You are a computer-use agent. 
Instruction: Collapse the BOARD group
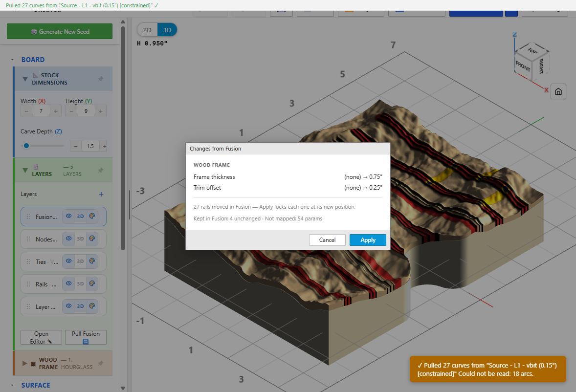[12, 60]
